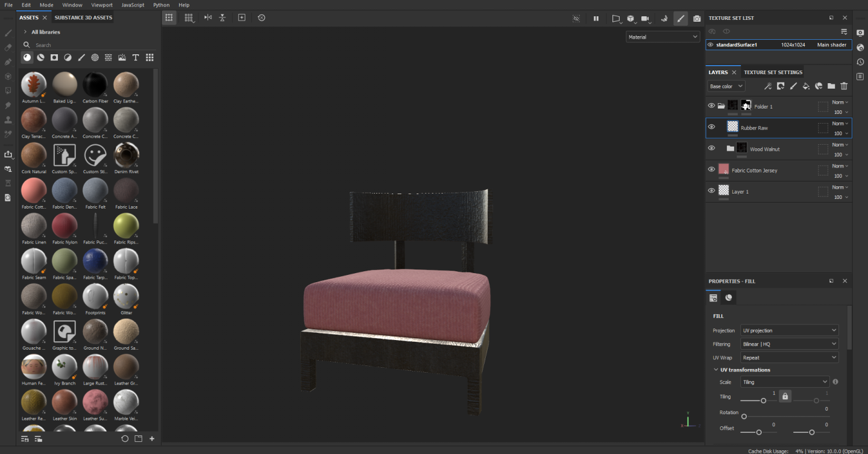Filter assets by Alphas

pos(95,57)
